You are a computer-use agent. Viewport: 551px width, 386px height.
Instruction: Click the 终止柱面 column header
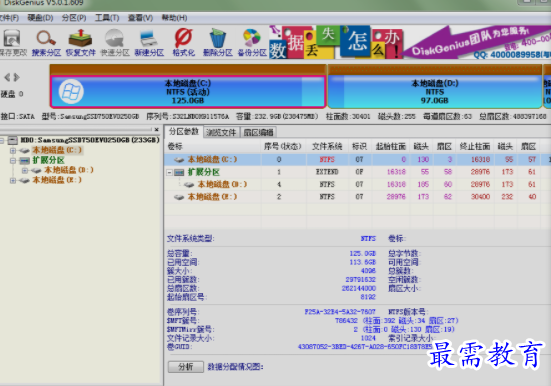coord(475,146)
